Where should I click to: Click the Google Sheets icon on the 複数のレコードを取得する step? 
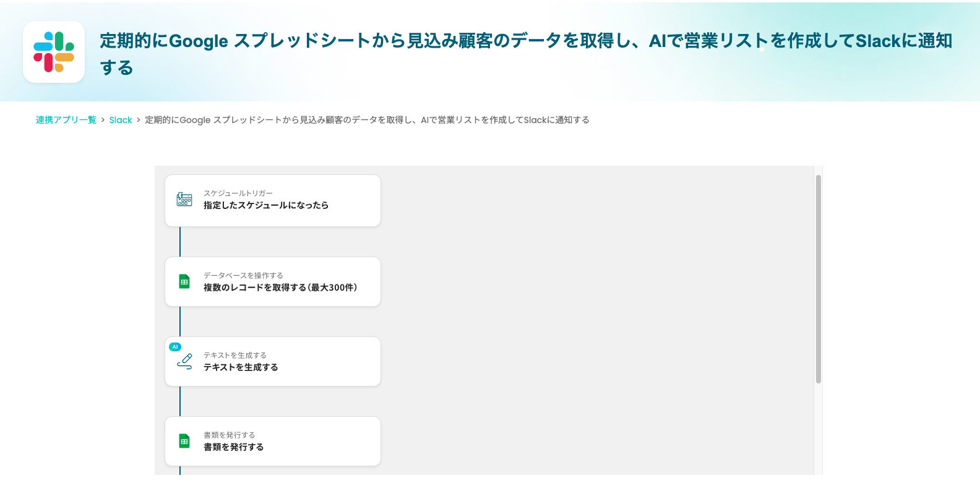184,281
